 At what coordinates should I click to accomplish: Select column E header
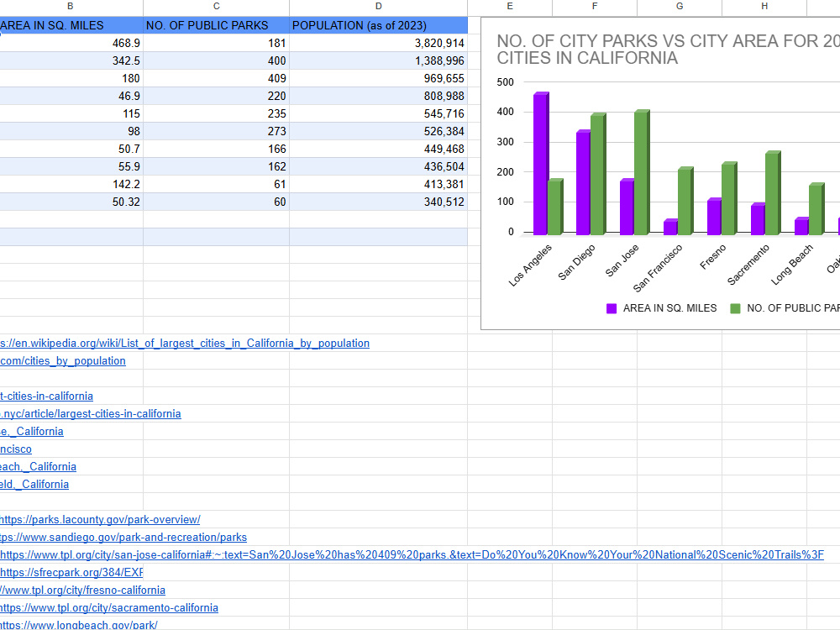tap(510, 7)
